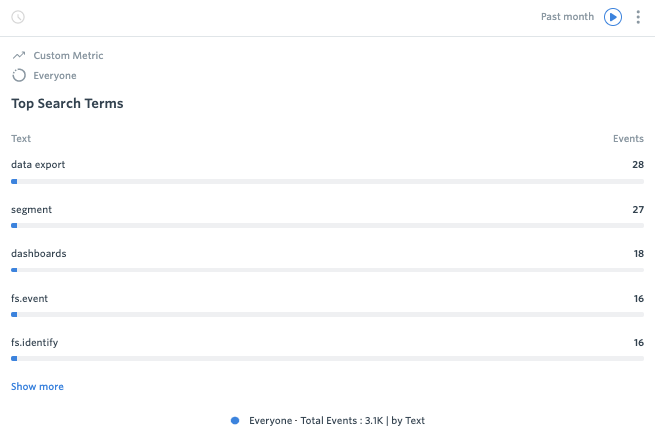Click the Everyone segment label
Screen dimensions: 655x441
pyautogui.click(x=55, y=76)
